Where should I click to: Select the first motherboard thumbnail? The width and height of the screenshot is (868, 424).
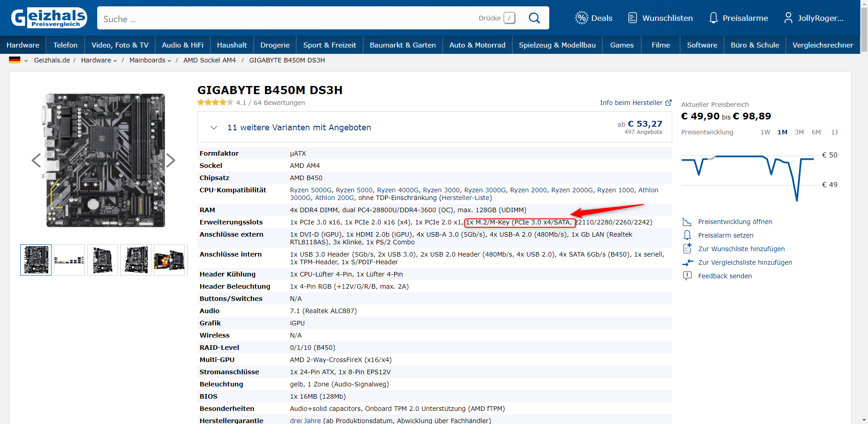(x=36, y=260)
